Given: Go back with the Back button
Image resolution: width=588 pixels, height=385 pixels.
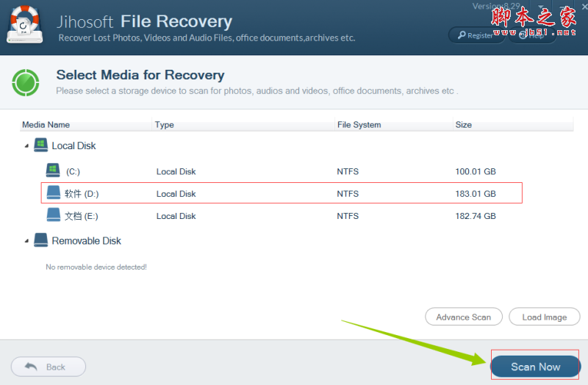Looking at the screenshot, I should point(49,367).
